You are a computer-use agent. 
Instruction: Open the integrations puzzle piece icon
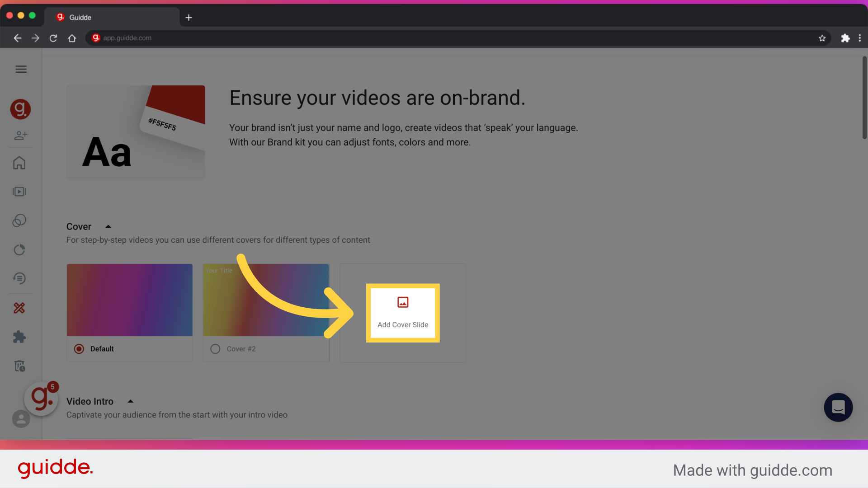pyautogui.click(x=20, y=337)
